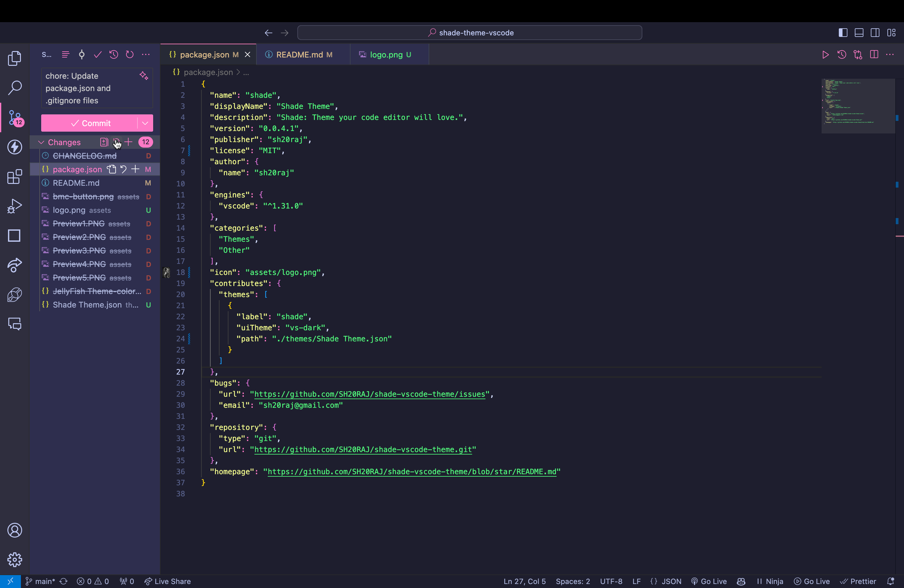Viewport: 904px width, 588px height.
Task: Click the timeline/history icon in Source Control
Action: click(114, 54)
